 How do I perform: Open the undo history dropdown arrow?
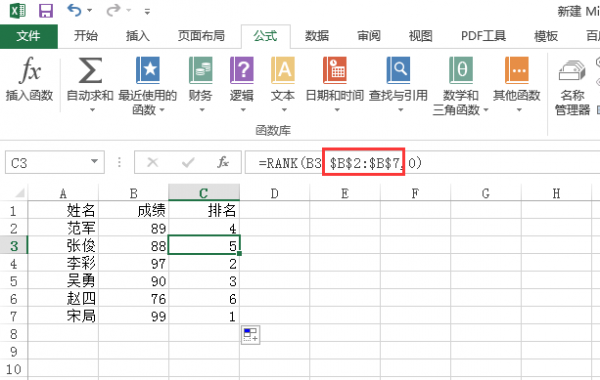click(x=90, y=11)
